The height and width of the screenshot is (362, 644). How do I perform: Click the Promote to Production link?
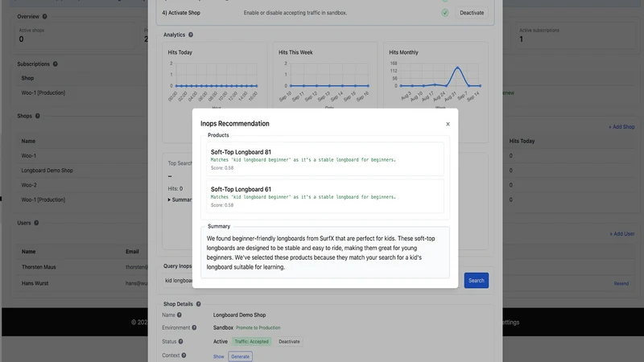(x=258, y=328)
